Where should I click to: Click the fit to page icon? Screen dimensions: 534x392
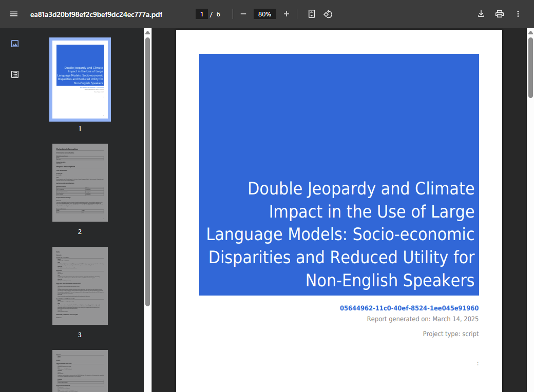pyautogui.click(x=312, y=14)
